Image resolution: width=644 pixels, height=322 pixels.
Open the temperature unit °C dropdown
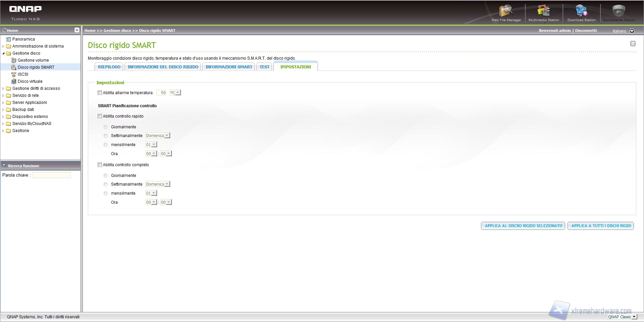pos(175,93)
